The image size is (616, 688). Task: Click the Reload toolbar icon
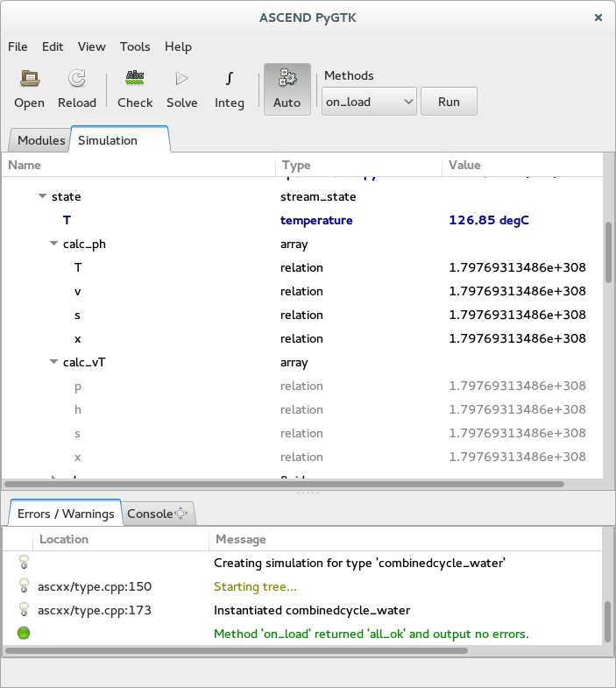(x=77, y=79)
